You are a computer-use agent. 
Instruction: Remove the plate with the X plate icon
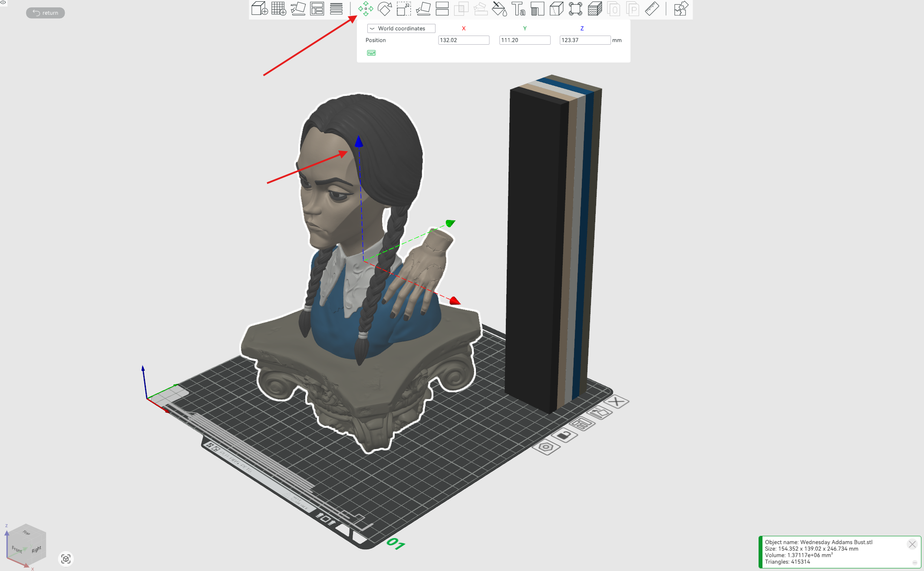pyautogui.click(x=617, y=402)
